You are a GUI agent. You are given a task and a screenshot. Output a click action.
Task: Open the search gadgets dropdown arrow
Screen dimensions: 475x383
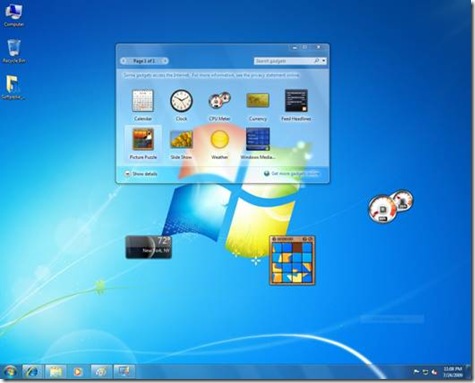[x=324, y=61]
